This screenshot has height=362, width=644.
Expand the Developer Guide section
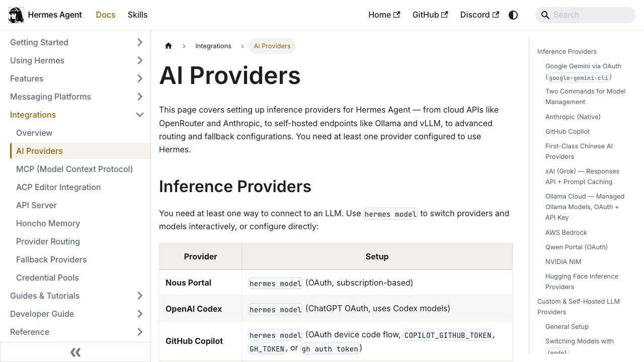pos(140,314)
